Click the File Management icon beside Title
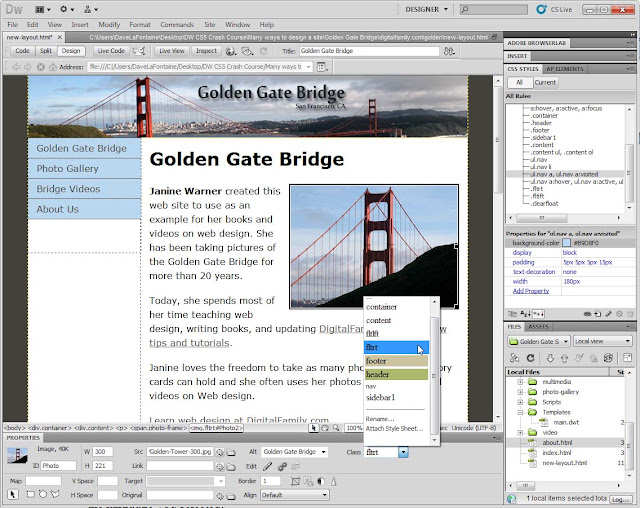640x508 pixels. (449, 51)
